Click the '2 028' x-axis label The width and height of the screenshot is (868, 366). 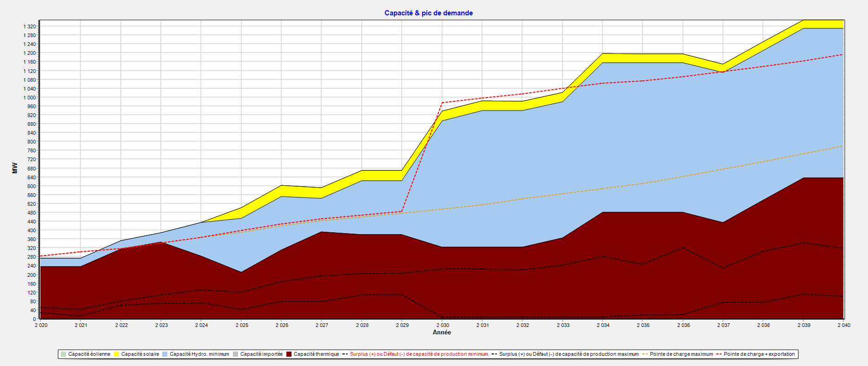362,325
